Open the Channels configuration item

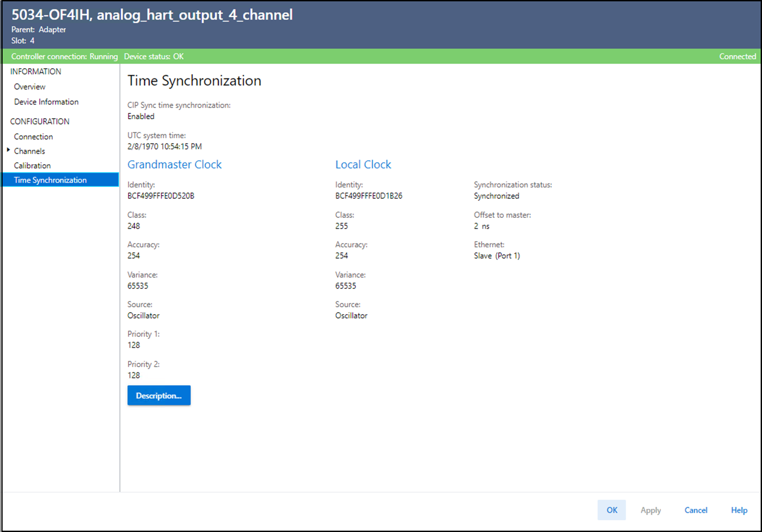[x=30, y=151]
